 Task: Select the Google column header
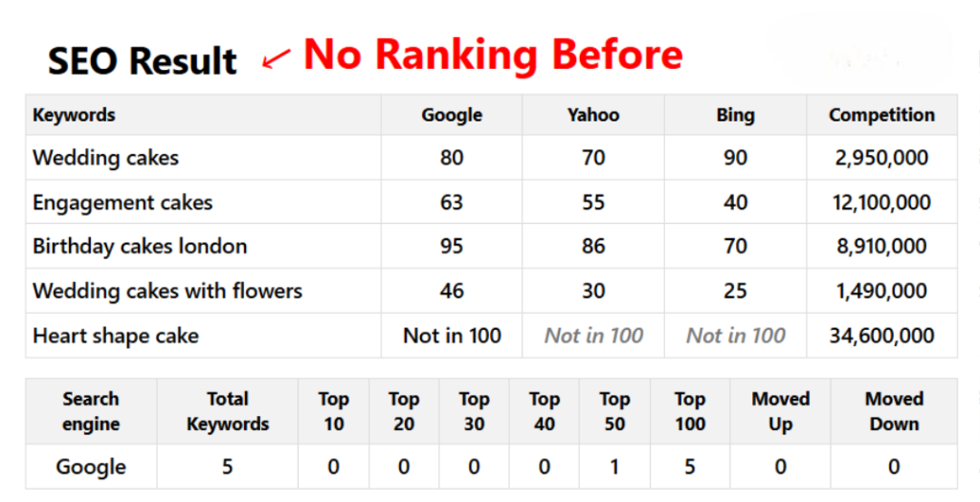click(452, 115)
